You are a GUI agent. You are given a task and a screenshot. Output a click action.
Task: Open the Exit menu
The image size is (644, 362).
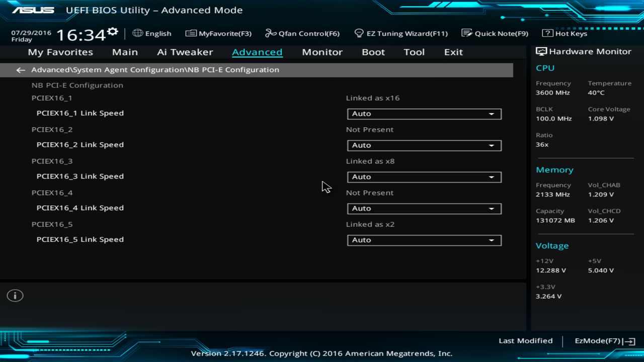(453, 52)
